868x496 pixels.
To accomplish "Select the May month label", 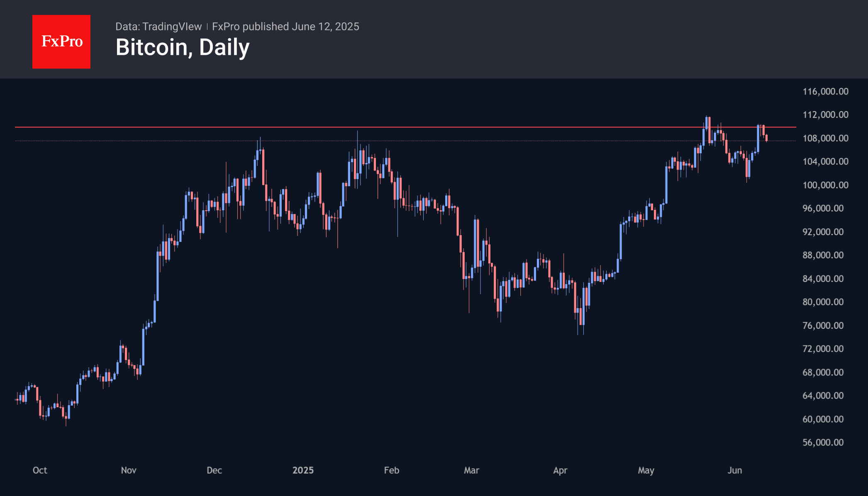I will 646,470.
